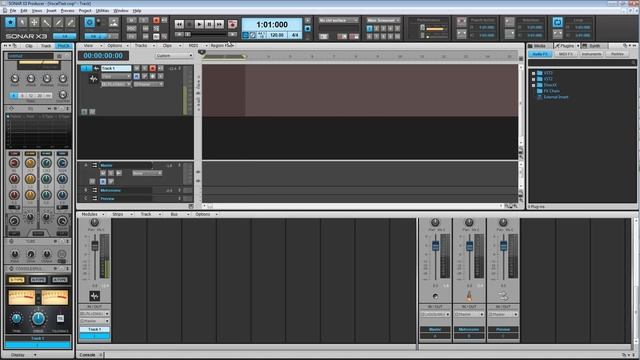The height and width of the screenshot is (360, 640).
Task: Open Track 1 console strip output dropdown
Action: (95, 321)
